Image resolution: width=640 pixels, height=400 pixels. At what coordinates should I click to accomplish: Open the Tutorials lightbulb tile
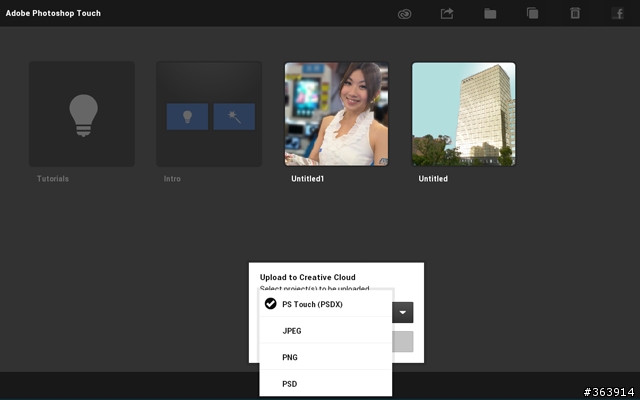[x=82, y=114]
